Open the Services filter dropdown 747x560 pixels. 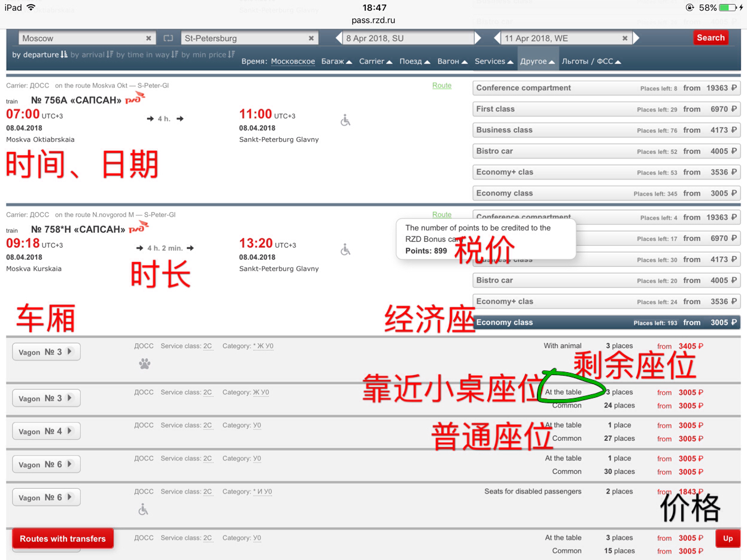494,61
